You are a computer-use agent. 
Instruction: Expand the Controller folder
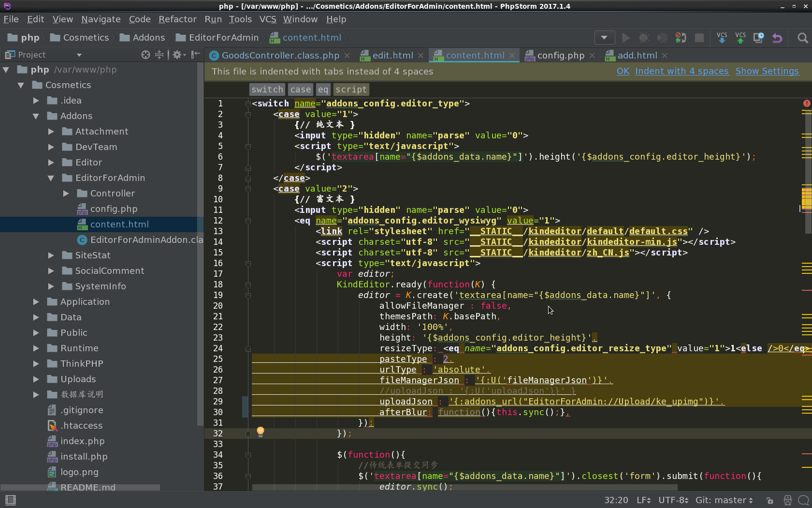point(66,194)
